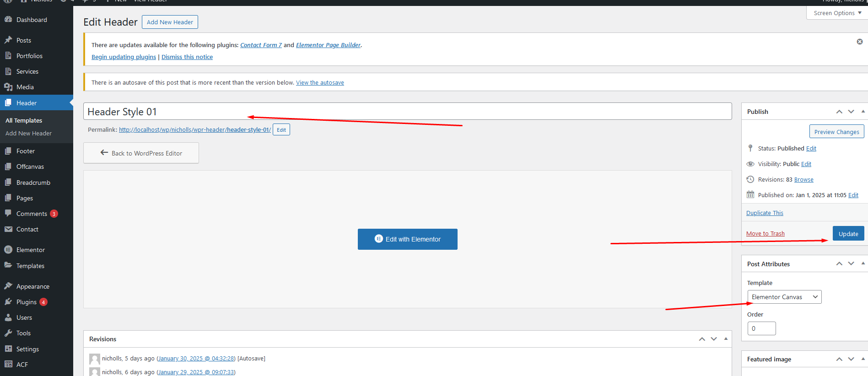The image size is (868, 376).
Task: Open Contact Form 7 plugin link
Action: point(261,45)
